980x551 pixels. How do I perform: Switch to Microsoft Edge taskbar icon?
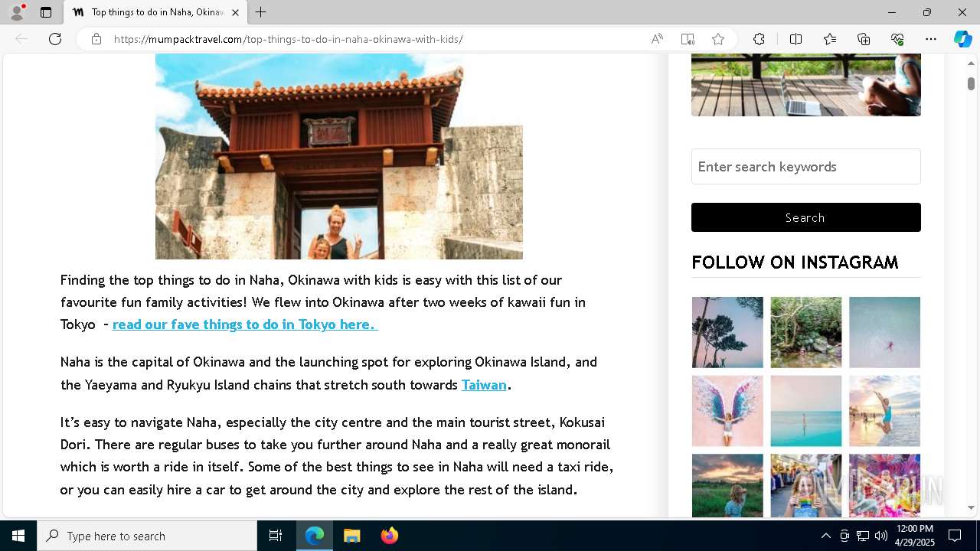point(315,536)
